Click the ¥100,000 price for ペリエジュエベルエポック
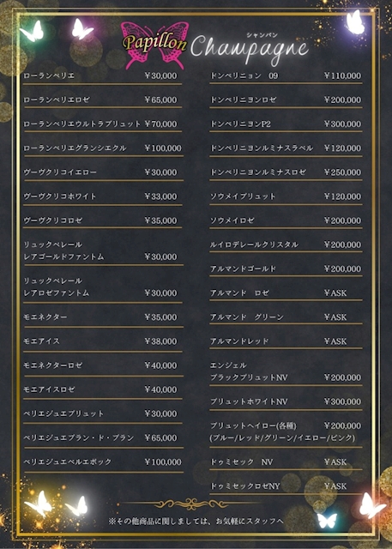392x549 pixels. 163,462
